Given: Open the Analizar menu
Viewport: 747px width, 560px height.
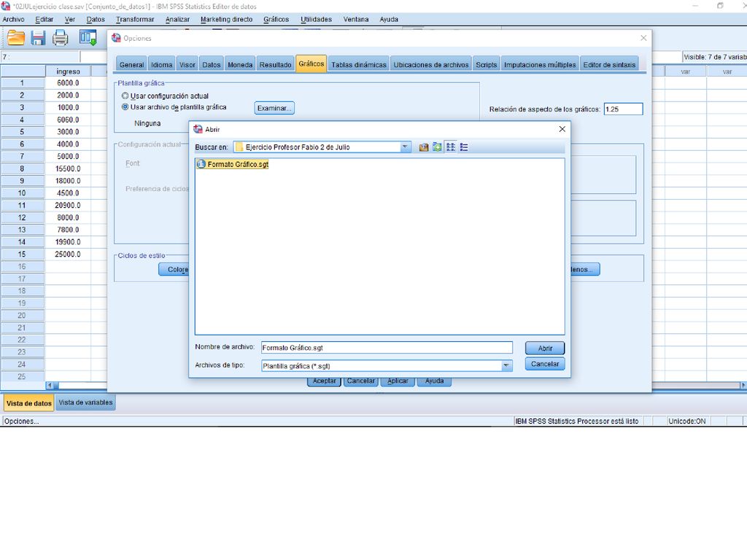Looking at the screenshot, I should 177,20.
